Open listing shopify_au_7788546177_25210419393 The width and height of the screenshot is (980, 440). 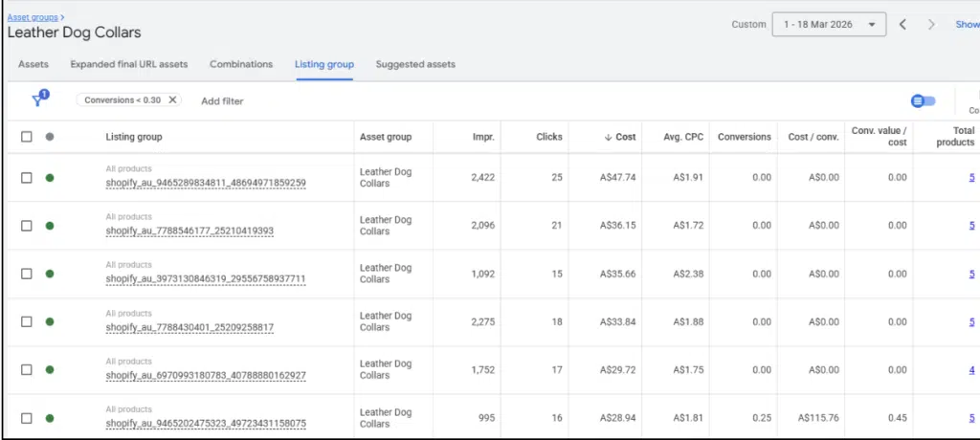pos(189,231)
